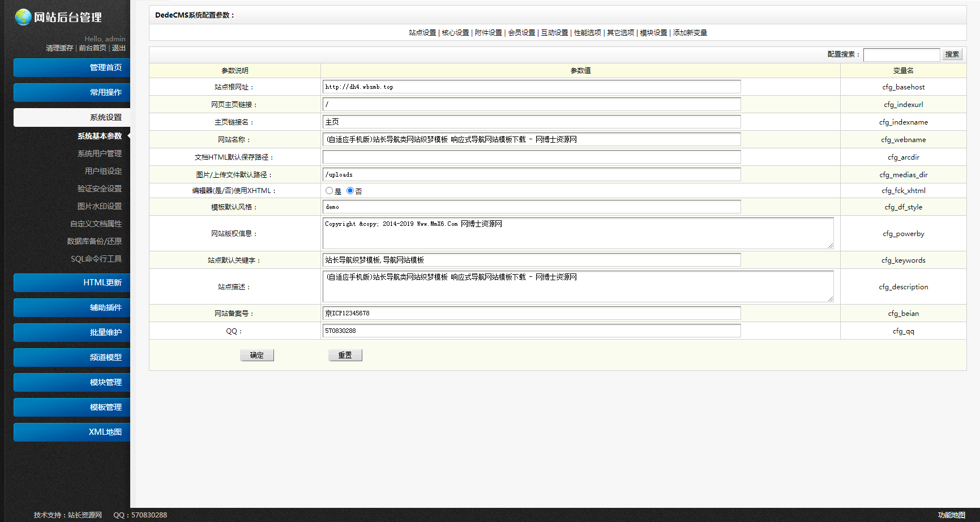
Task: Open 系统用户管理 in the sidebar
Action: click(x=100, y=153)
